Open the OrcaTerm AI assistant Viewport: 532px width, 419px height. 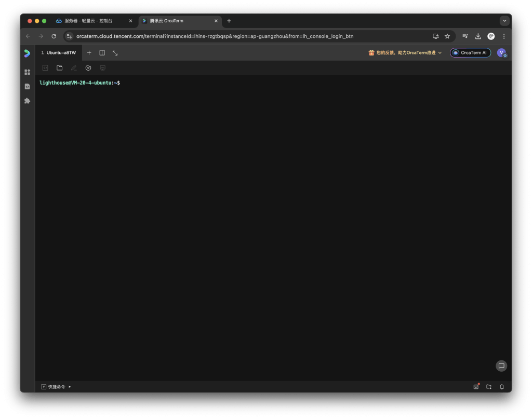[470, 53]
